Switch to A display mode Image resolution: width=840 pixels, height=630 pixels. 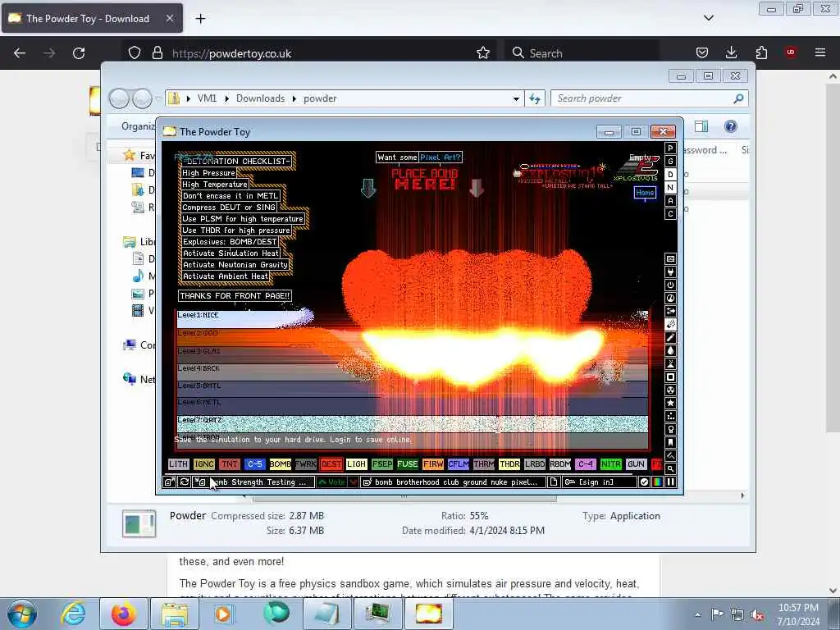click(670, 201)
